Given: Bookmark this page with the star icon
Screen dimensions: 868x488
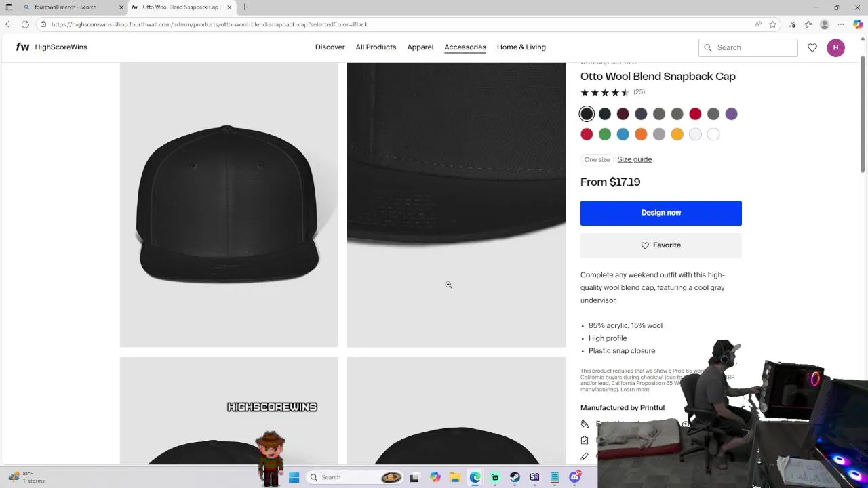Looking at the screenshot, I should tap(772, 24).
